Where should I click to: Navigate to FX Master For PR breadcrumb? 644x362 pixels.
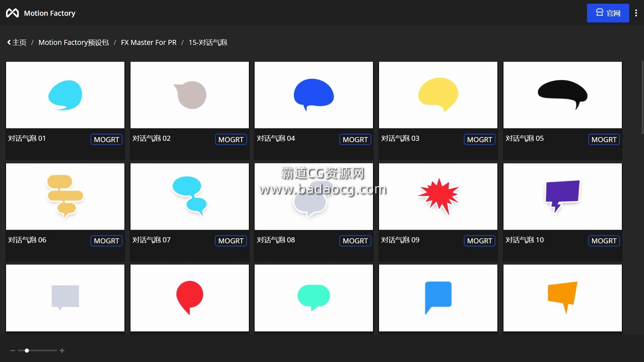tap(149, 43)
